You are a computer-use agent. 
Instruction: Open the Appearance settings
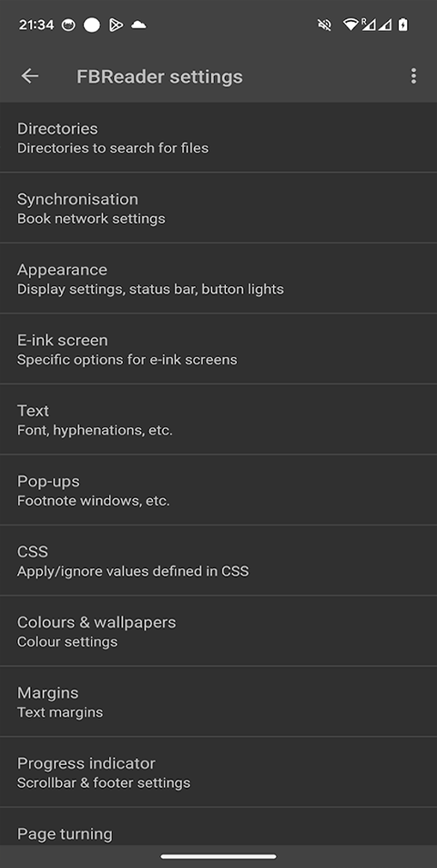coord(218,279)
